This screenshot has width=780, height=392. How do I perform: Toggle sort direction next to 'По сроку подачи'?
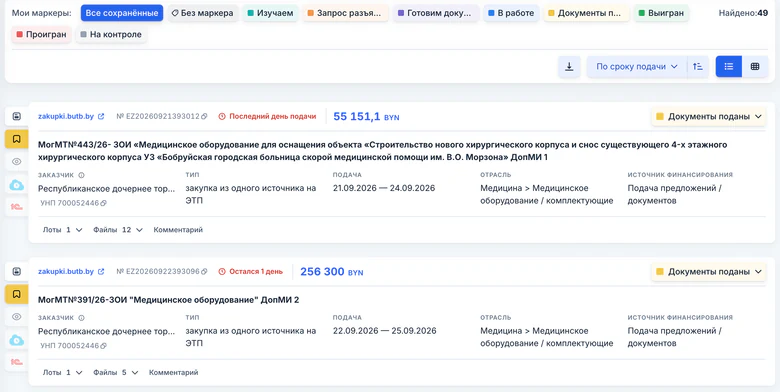point(697,67)
